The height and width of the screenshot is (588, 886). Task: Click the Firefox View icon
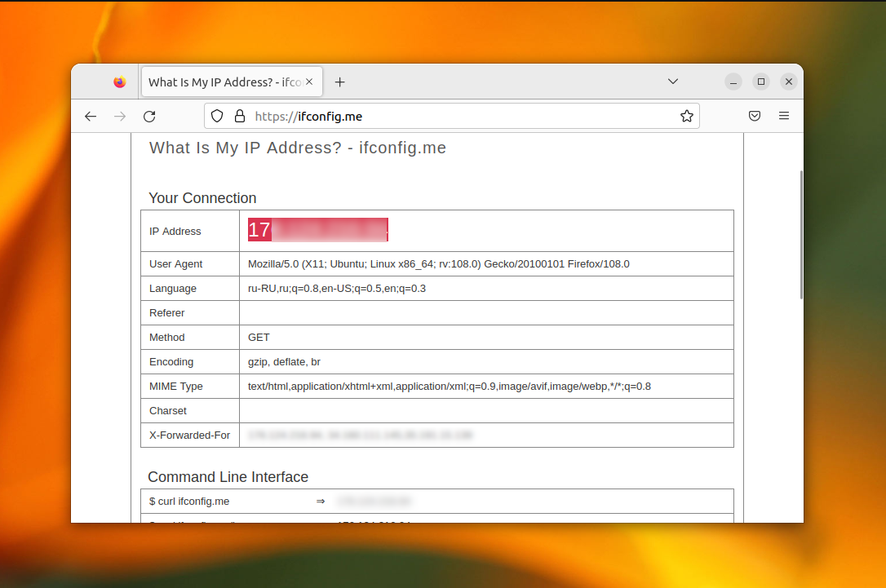119,82
